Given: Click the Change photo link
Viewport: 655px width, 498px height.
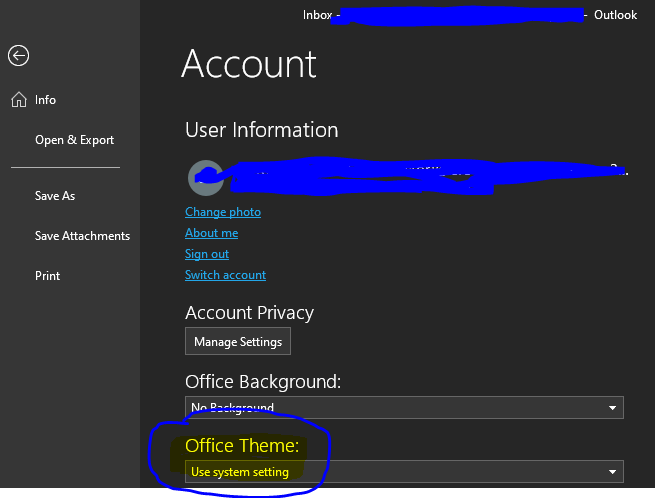Looking at the screenshot, I should pyautogui.click(x=223, y=212).
